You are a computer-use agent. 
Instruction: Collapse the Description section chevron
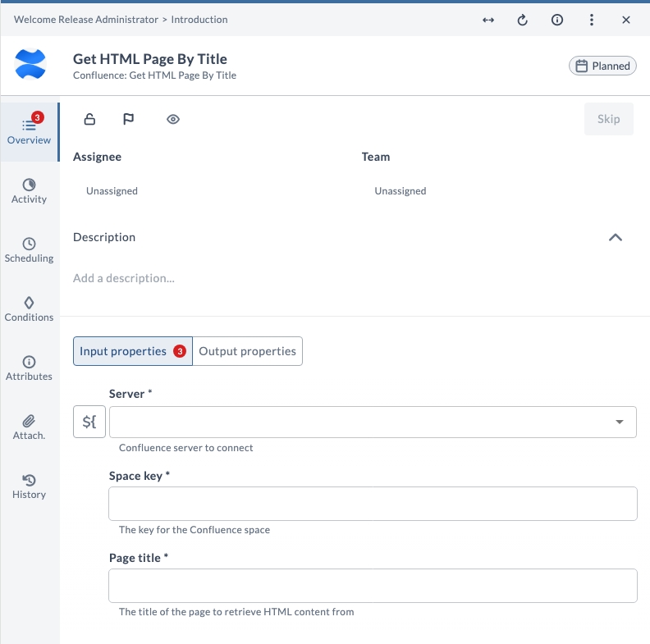click(616, 237)
